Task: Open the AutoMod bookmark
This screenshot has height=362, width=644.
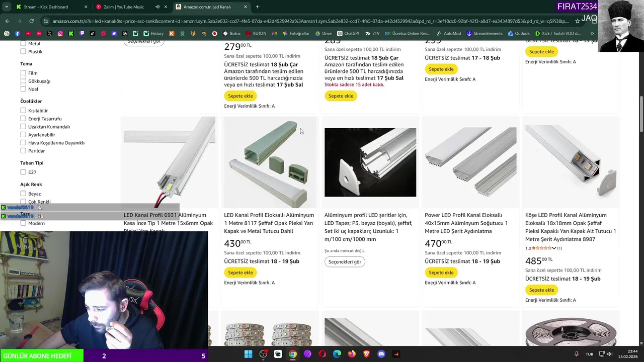Action: pos(448,34)
